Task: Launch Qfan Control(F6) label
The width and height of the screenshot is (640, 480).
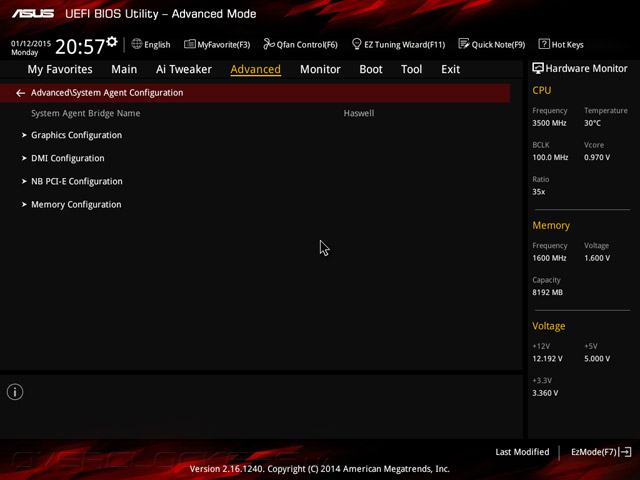Action: point(307,44)
